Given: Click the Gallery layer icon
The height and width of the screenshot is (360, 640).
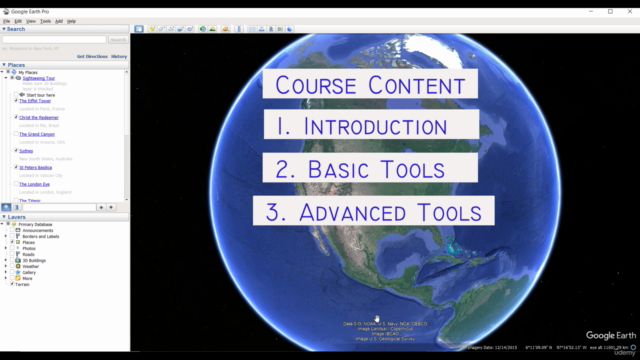Looking at the screenshot, I should point(18,272).
